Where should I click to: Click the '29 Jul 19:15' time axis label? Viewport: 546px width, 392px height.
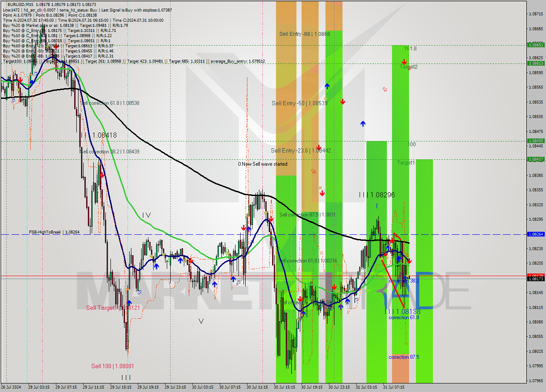point(148,387)
